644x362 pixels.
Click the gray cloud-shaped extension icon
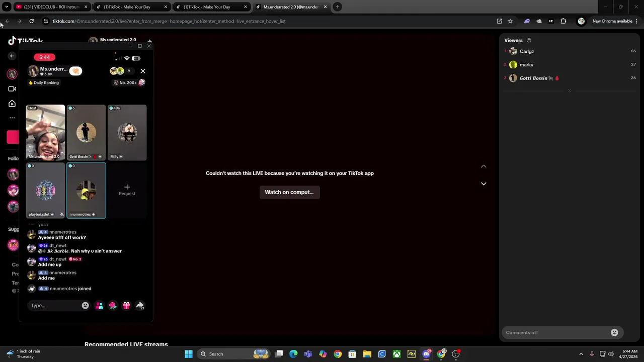pos(539,21)
